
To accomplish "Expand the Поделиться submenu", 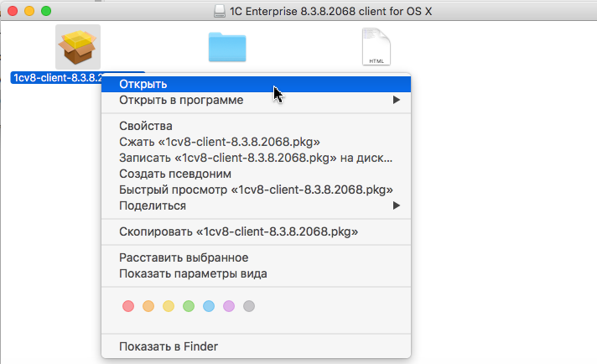I will coord(153,205).
